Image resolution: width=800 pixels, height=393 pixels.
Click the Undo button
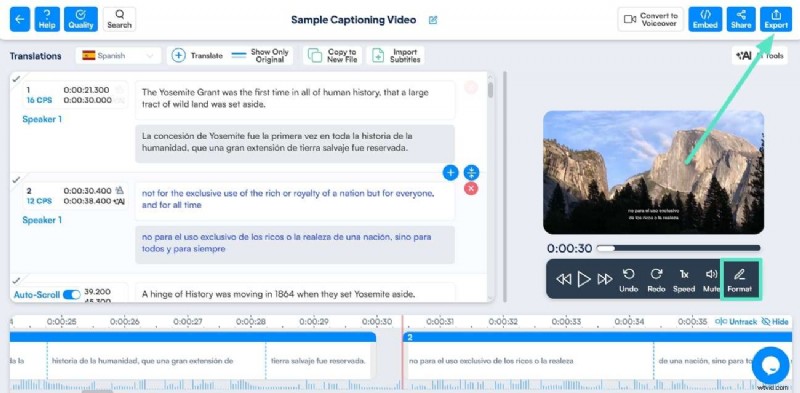(x=629, y=280)
